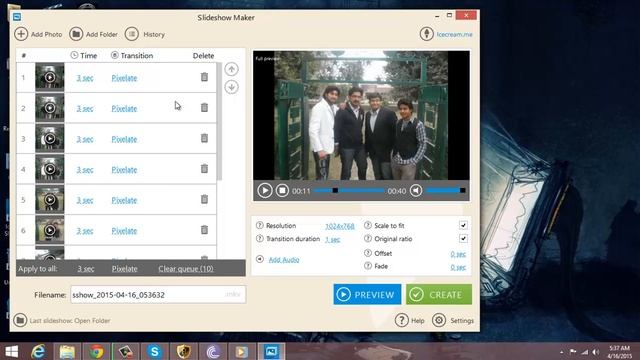The image size is (640, 360).
Task: Set Apply to all Pixelate transition
Action: pos(124,269)
